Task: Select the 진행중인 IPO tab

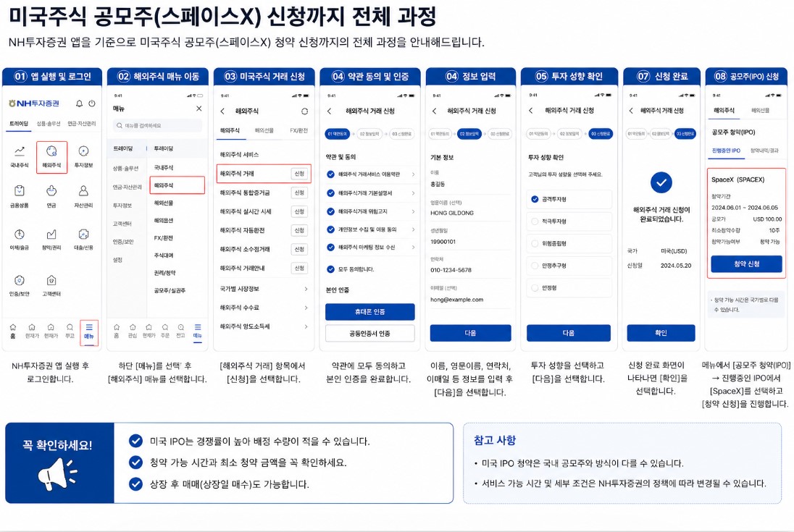Action: coord(726,151)
